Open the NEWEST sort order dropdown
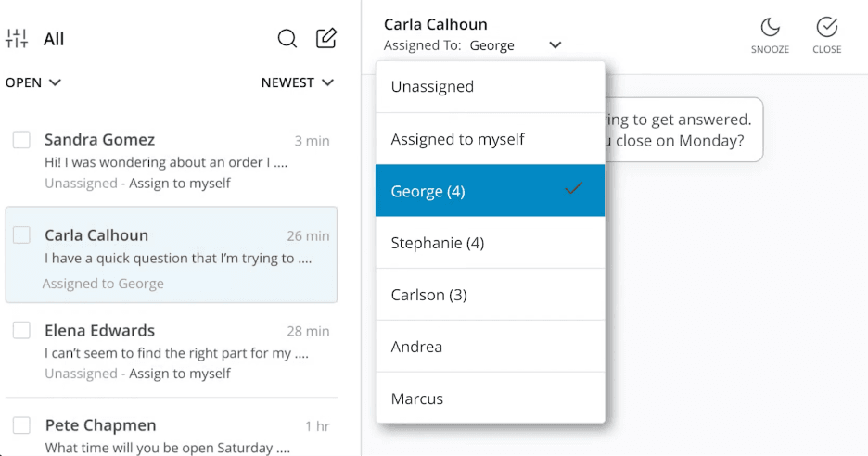The width and height of the screenshot is (868, 456). coord(298,82)
